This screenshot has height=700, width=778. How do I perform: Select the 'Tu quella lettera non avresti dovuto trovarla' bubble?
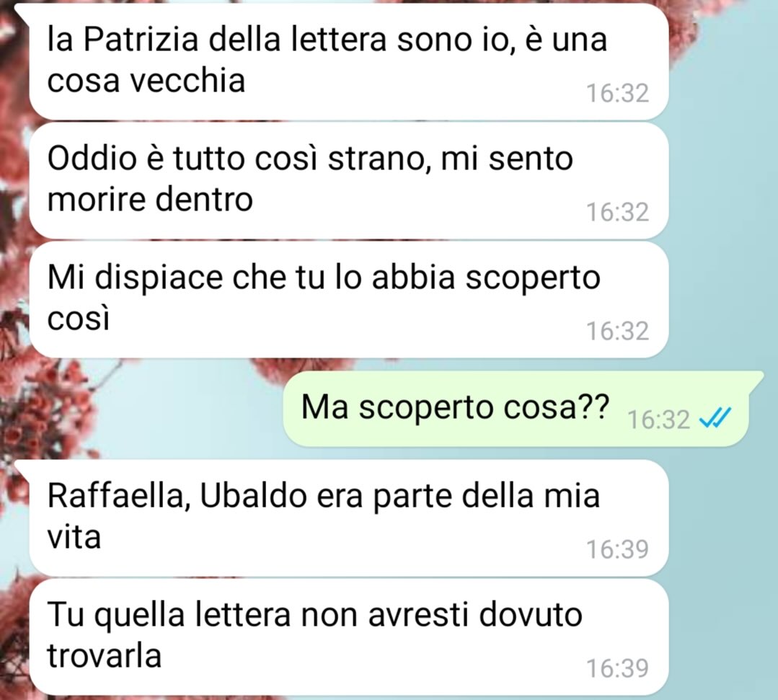(349, 637)
